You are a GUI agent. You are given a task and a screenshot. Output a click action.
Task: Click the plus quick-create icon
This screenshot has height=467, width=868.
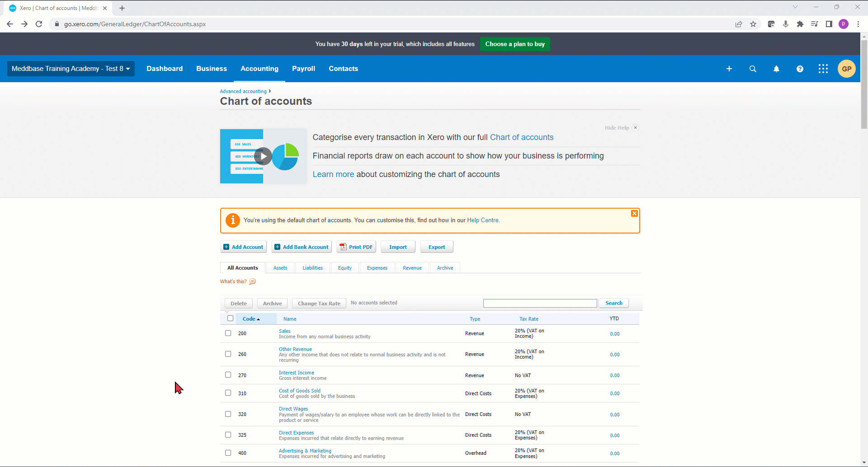(x=729, y=69)
